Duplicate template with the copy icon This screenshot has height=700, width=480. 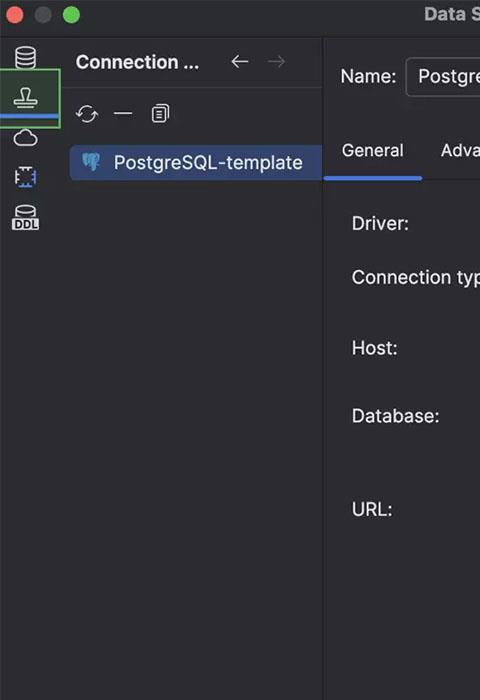[160, 113]
